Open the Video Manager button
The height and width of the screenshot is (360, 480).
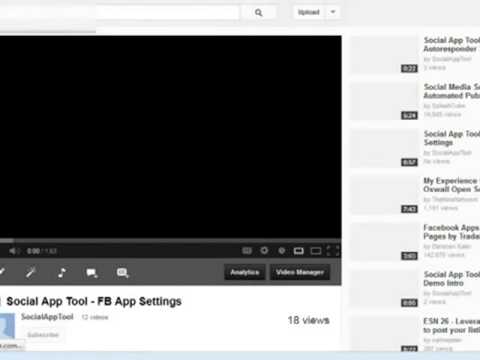point(300,272)
